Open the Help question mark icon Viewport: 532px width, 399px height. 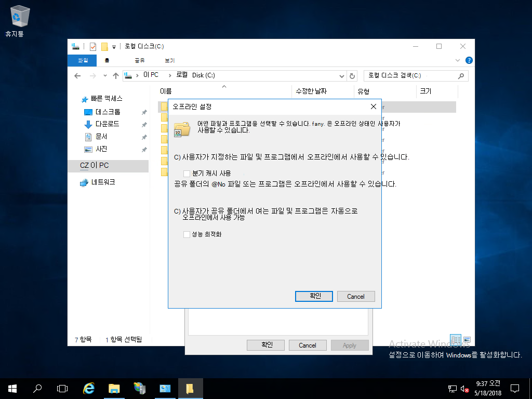tap(469, 60)
